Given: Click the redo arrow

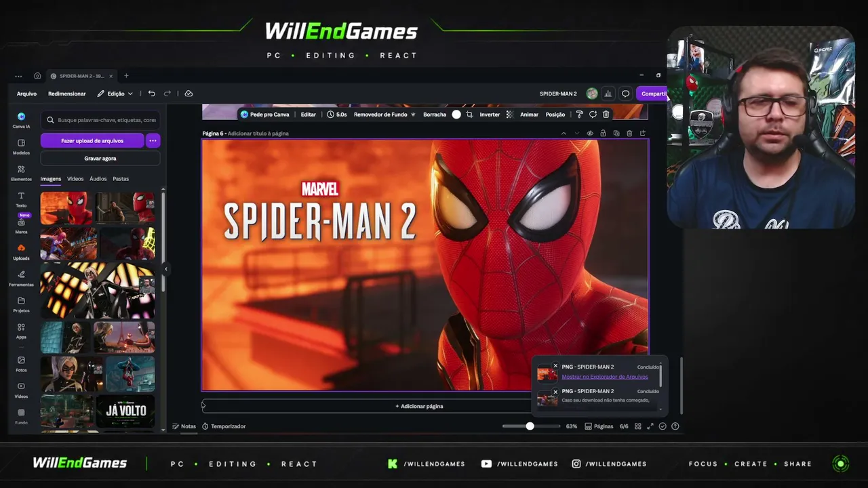Looking at the screenshot, I should 167,94.
